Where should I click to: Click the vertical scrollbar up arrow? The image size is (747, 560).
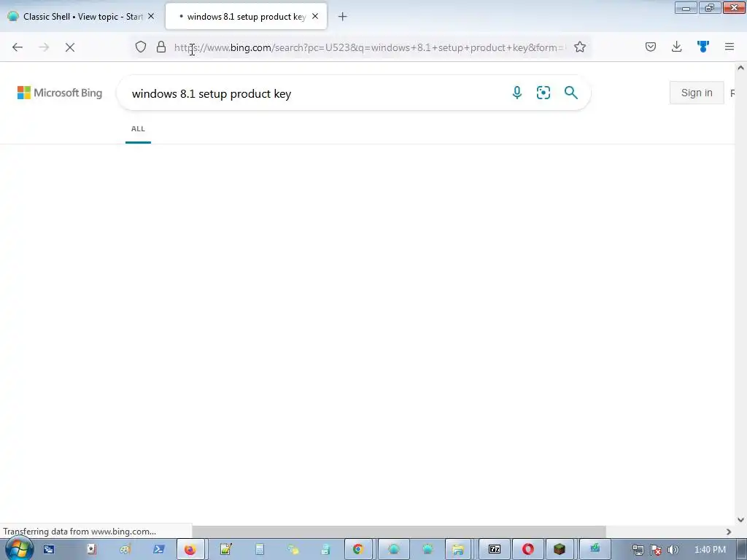740,68
